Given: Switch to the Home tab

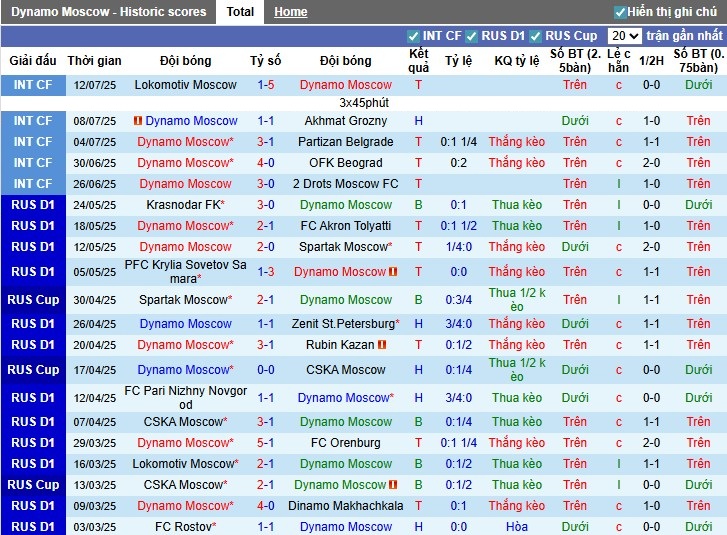Looking at the screenshot, I should coord(291,12).
